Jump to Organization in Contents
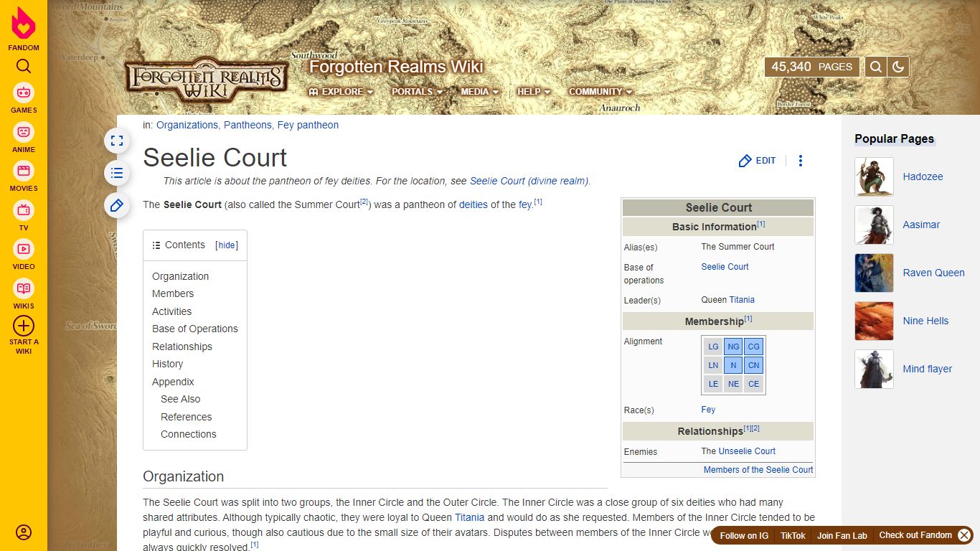Image resolution: width=980 pixels, height=551 pixels. click(180, 276)
